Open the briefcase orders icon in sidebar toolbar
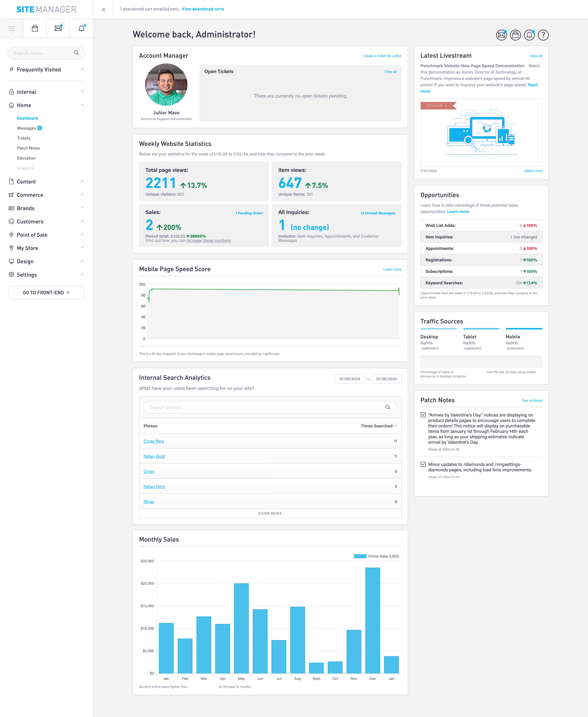588x717 pixels. point(35,28)
